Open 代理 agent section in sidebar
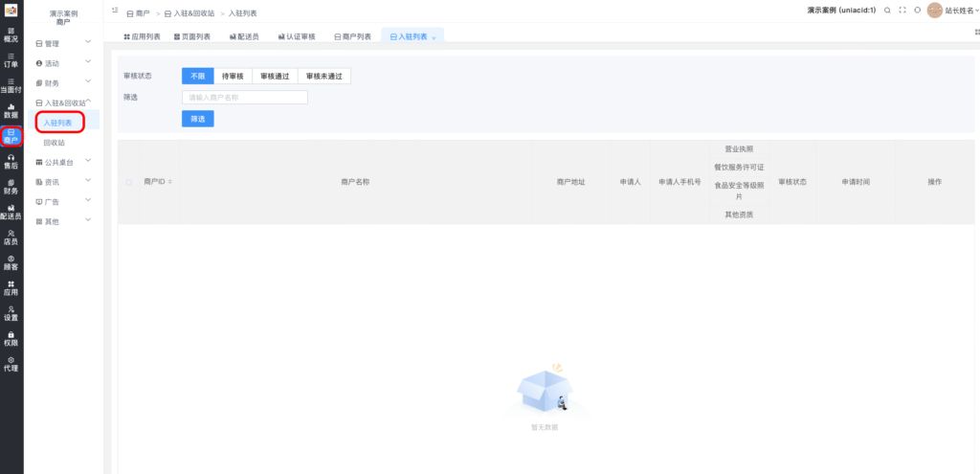This screenshot has height=474, width=980. tap(11, 365)
